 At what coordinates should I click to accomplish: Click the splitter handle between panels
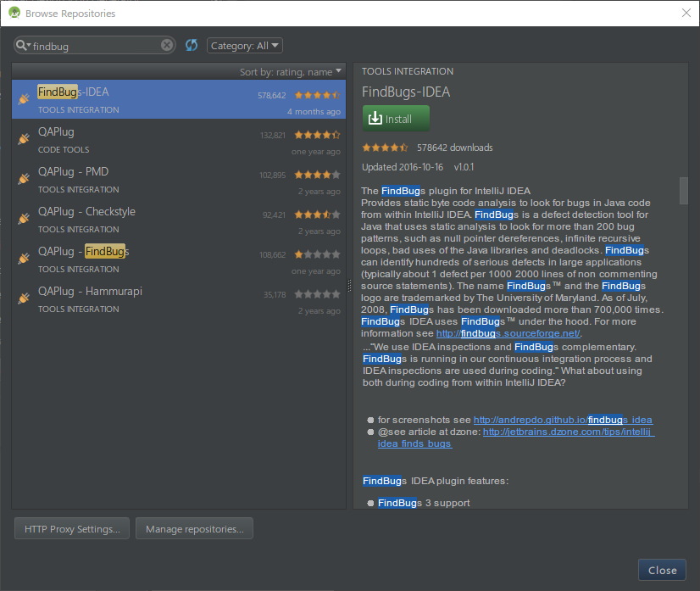tap(349, 286)
